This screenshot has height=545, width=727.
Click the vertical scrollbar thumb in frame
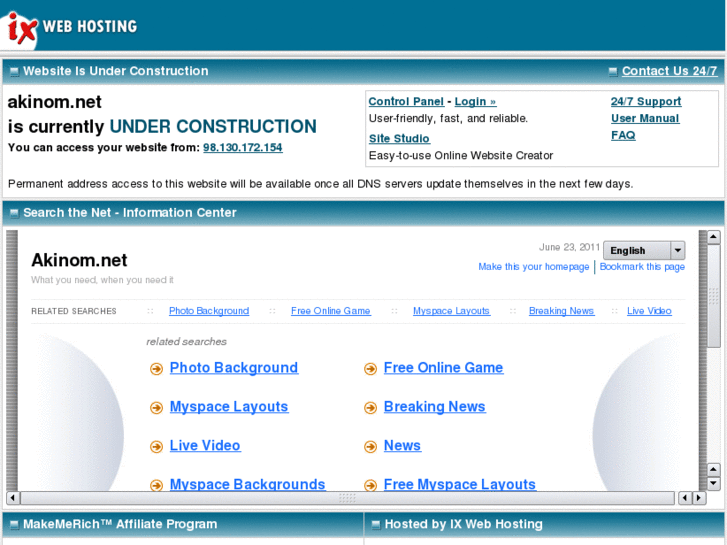pyautogui.click(x=713, y=296)
